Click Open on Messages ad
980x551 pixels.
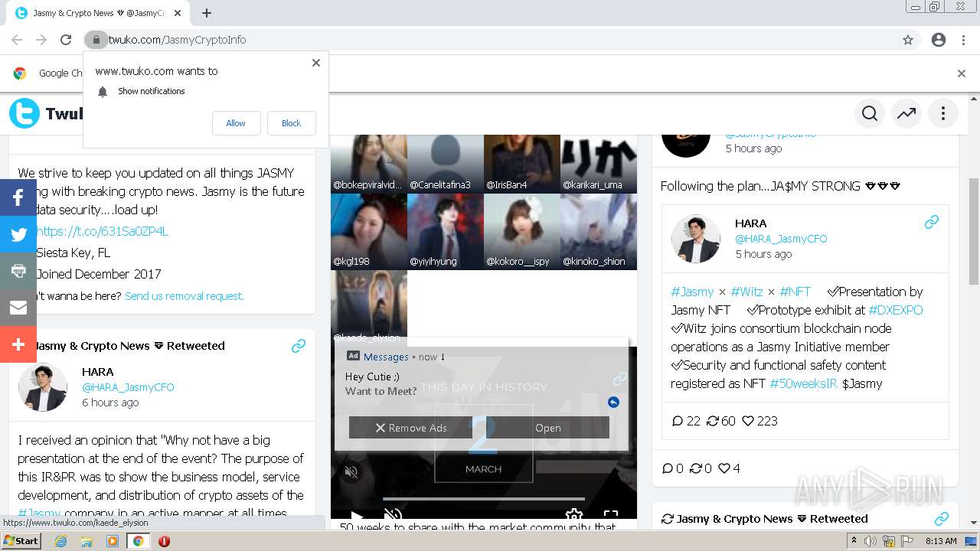point(548,428)
